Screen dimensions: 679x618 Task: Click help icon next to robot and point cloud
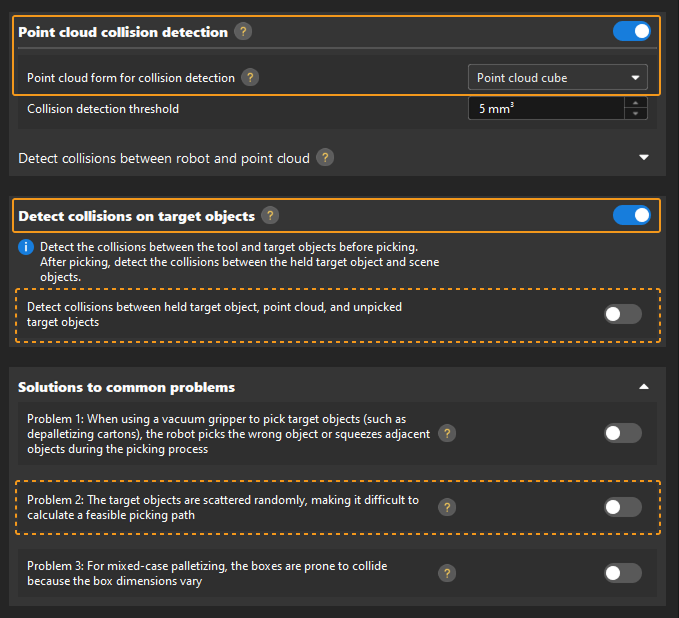(x=325, y=158)
